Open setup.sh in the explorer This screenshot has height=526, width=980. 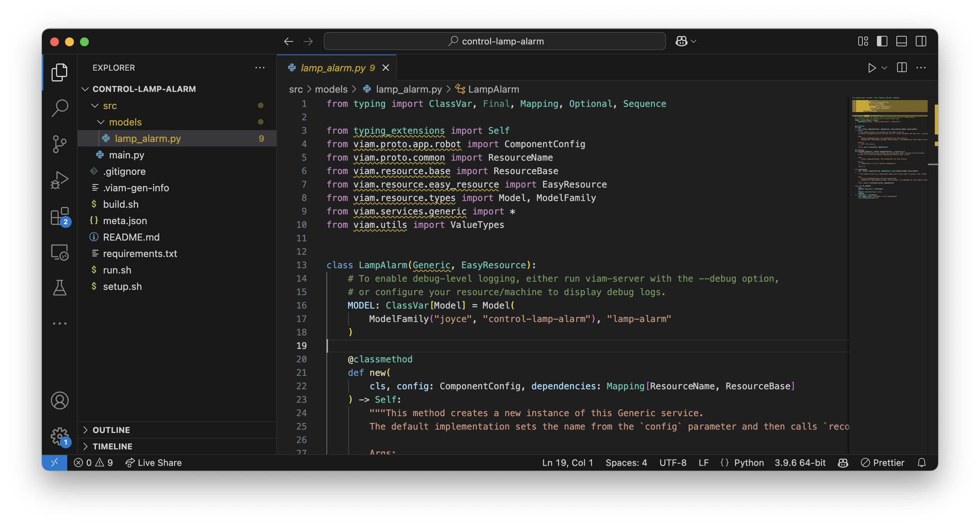coord(177,286)
